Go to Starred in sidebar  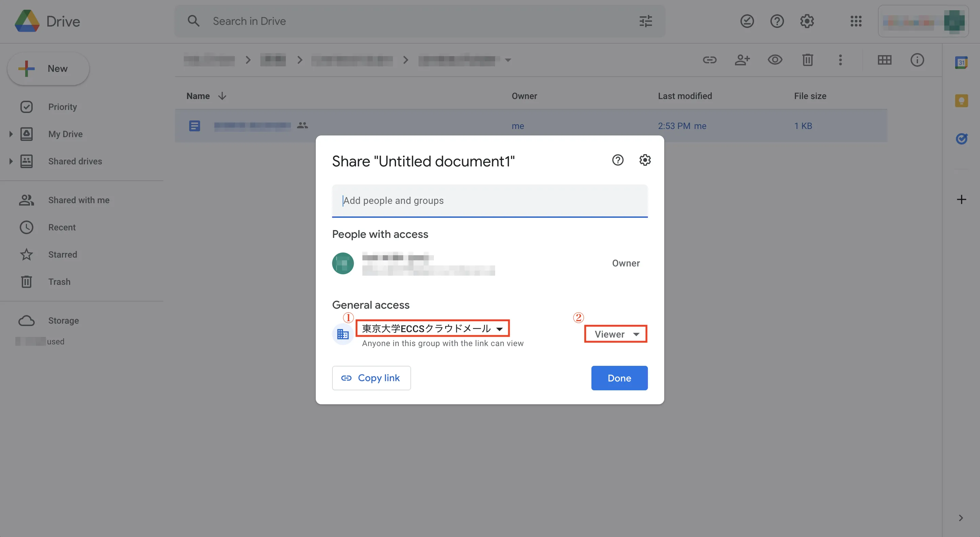(x=62, y=255)
